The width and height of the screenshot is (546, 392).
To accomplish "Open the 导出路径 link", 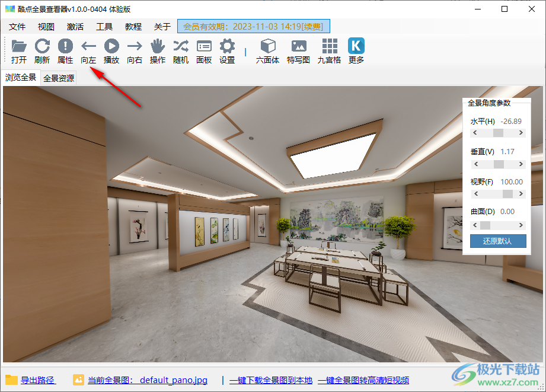I will pos(38,380).
